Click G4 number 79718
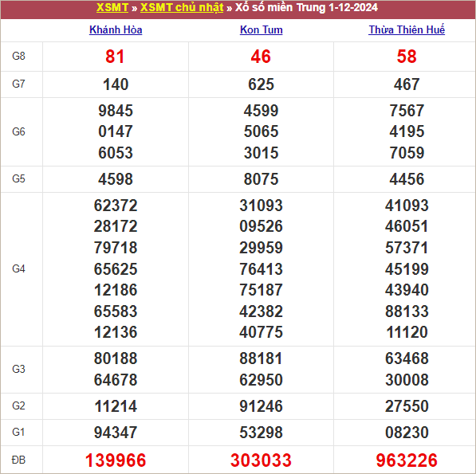This screenshot has width=476, height=474. coord(116,248)
